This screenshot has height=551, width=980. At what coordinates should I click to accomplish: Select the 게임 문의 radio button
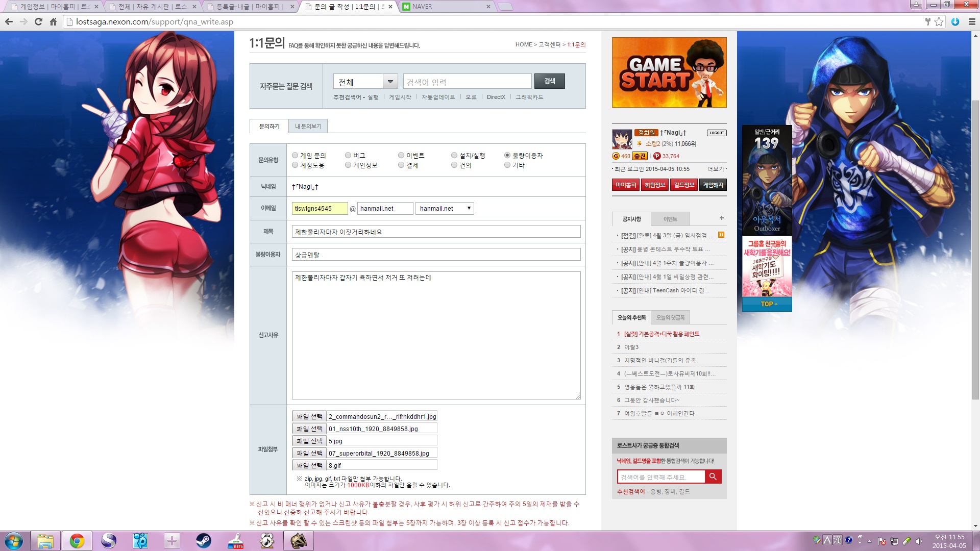pos(295,155)
